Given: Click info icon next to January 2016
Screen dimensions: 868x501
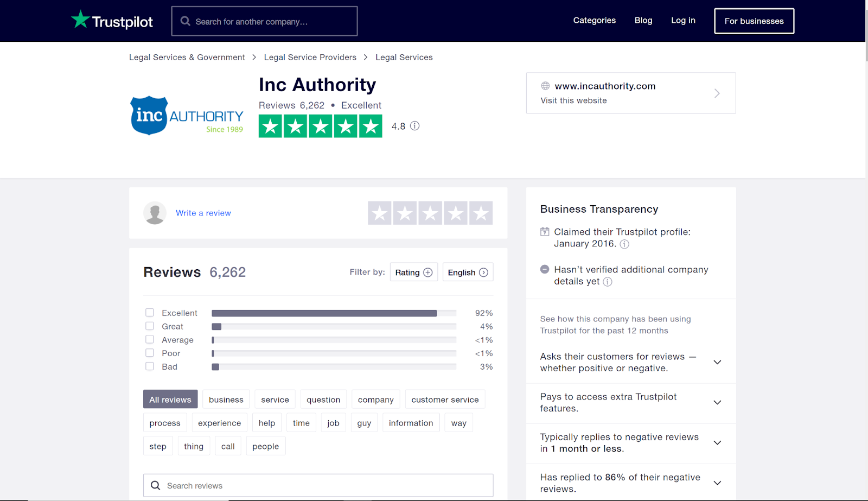Looking at the screenshot, I should coord(624,244).
